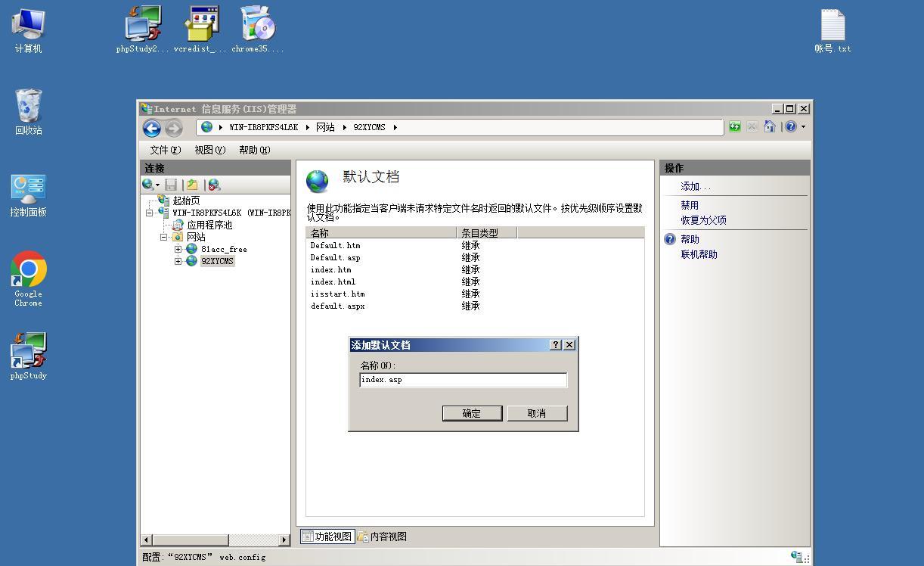Screen dimensions: 924x566
Task: Close the 添加默认文档 dialog with X
Action: tap(569, 344)
